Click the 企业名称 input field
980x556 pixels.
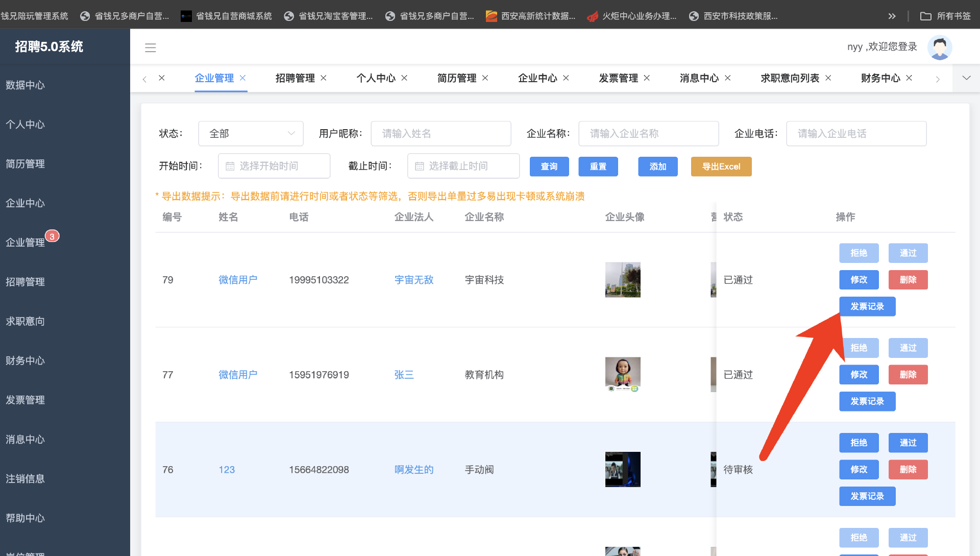click(648, 134)
